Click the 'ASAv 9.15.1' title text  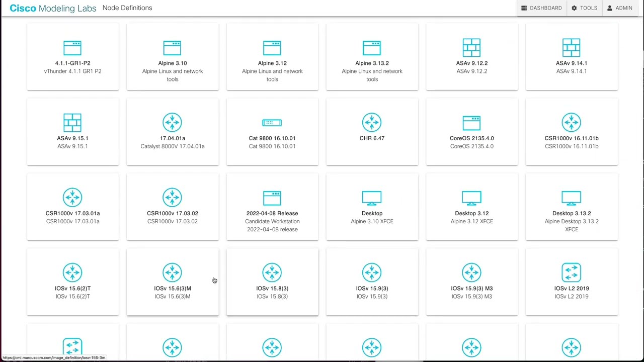(72, 138)
